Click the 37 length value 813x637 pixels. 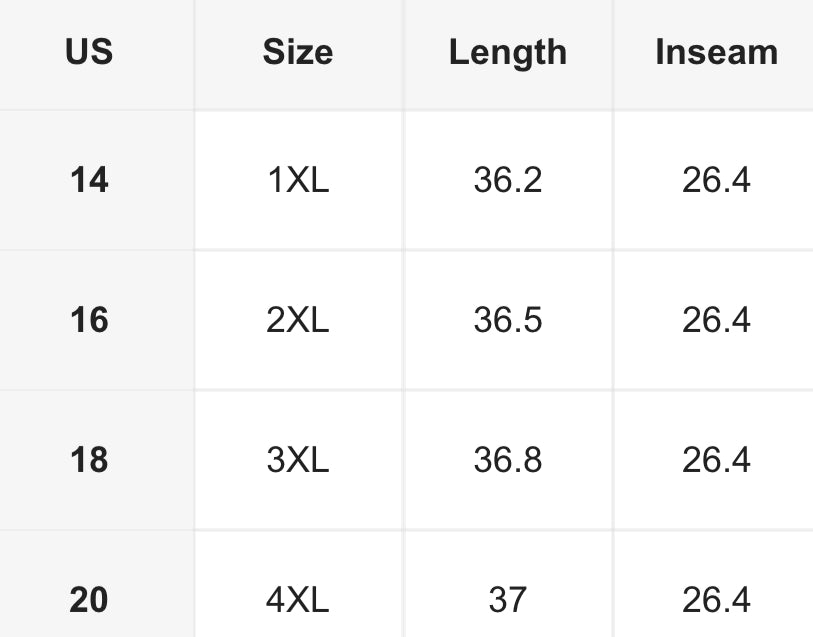tap(507, 600)
